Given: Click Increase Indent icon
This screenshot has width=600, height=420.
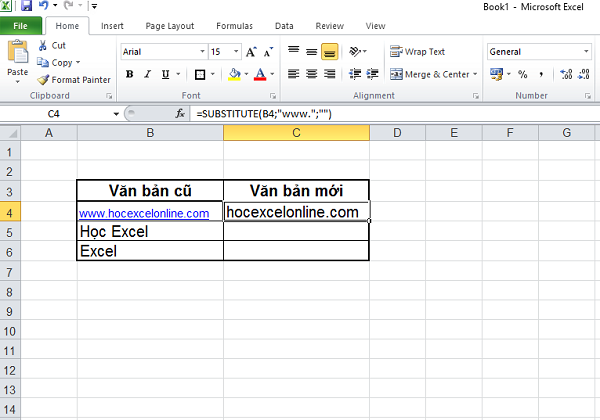Looking at the screenshot, I should tap(372, 74).
